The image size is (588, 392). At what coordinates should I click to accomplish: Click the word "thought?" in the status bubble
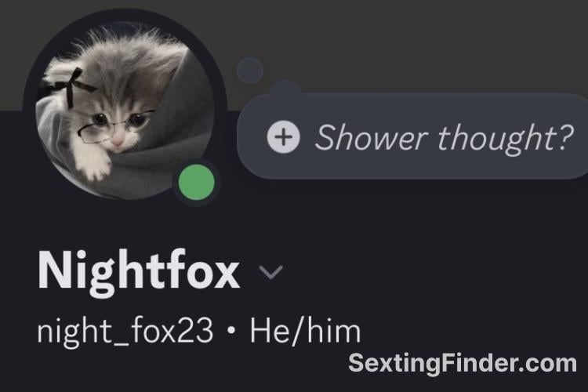click(x=506, y=138)
